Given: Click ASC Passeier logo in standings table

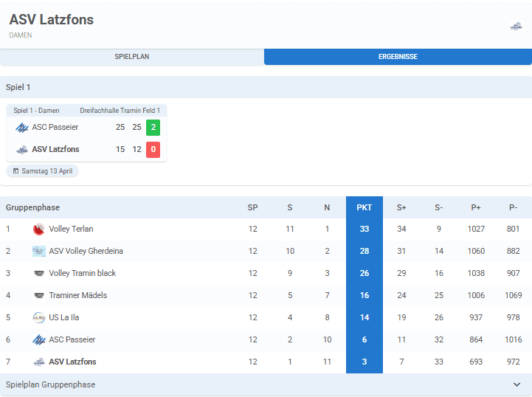Looking at the screenshot, I should tap(39, 340).
